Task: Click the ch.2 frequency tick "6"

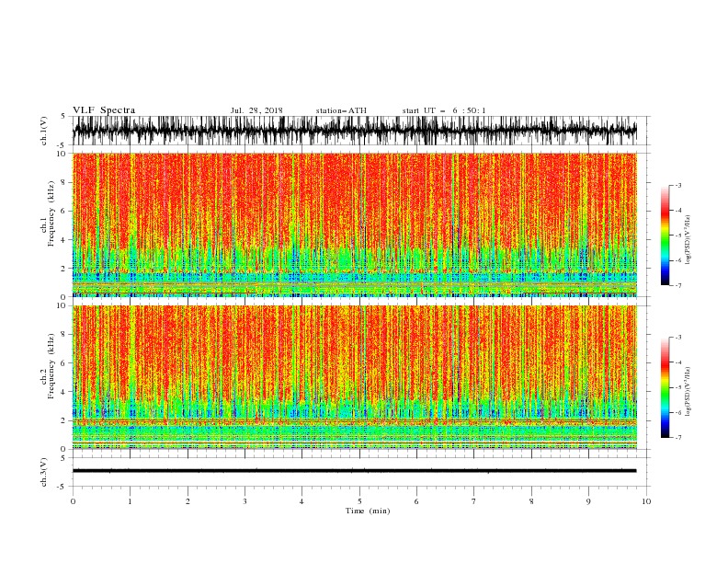Action: (x=63, y=362)
